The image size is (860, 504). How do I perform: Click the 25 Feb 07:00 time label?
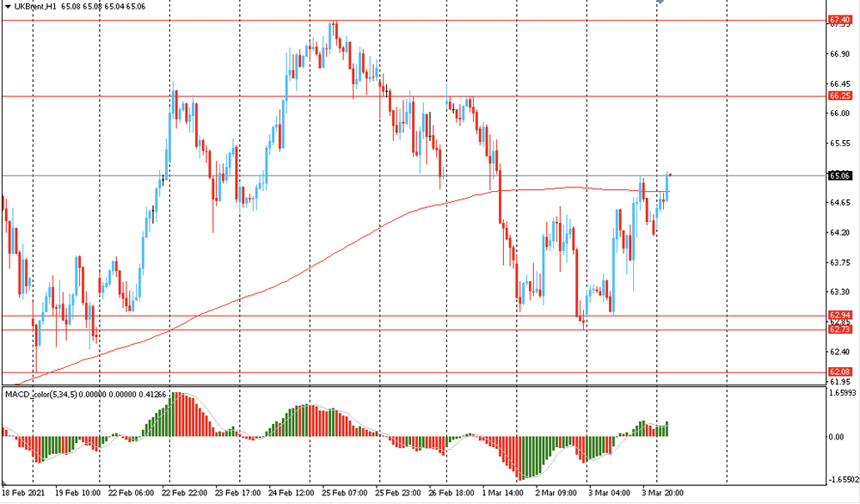345,493
